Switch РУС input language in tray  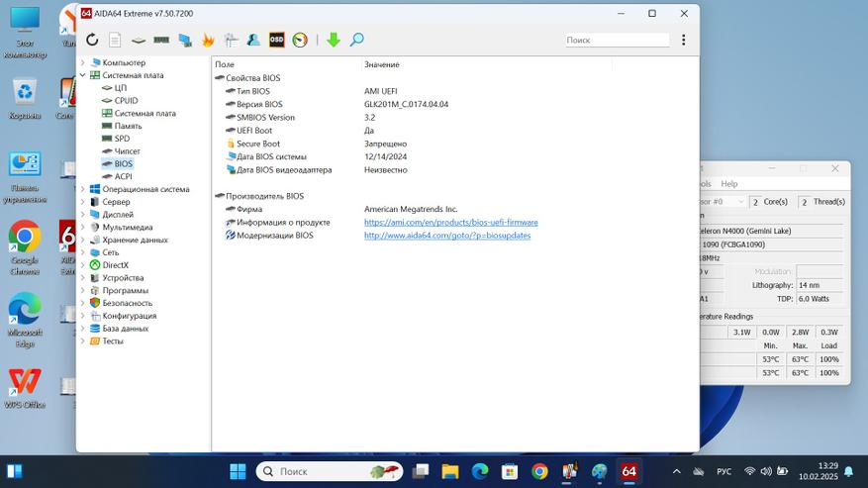723,471
